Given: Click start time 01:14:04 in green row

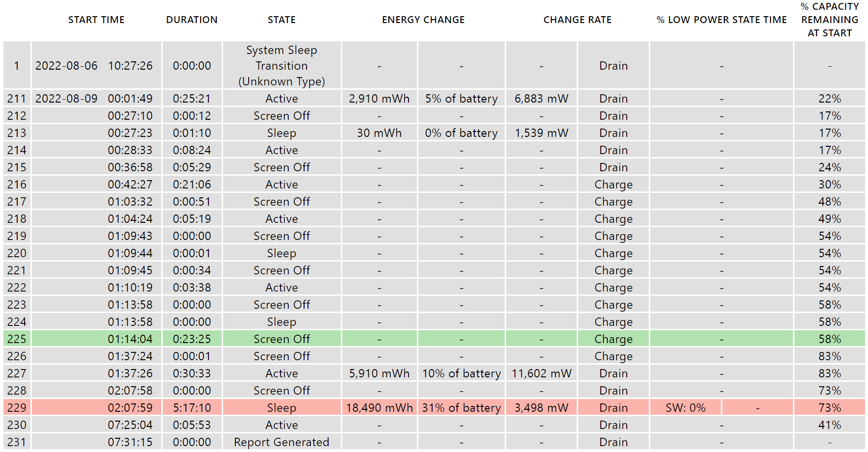Looking at the screenshot, I should 130,339.
